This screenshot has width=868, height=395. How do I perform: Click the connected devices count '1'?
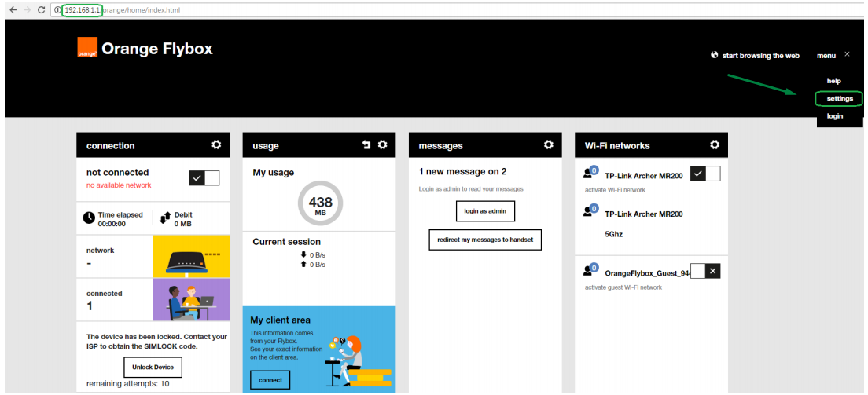[x=90, y=306]
